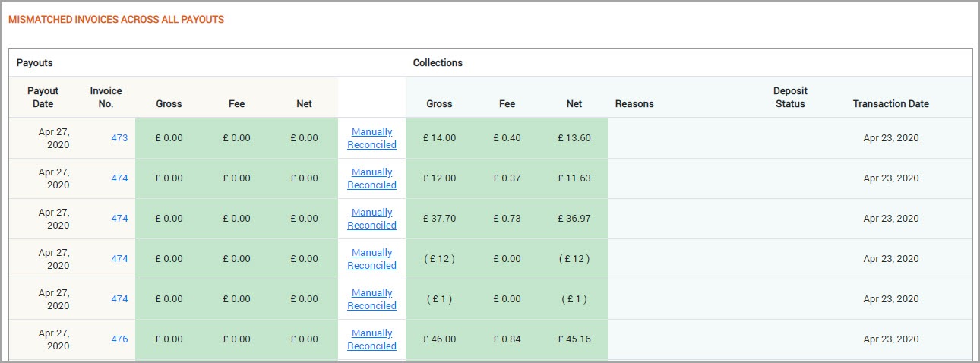Select the Payouts section Fee header
Viewport: 980px width, 363px height.
coord(236,104)
